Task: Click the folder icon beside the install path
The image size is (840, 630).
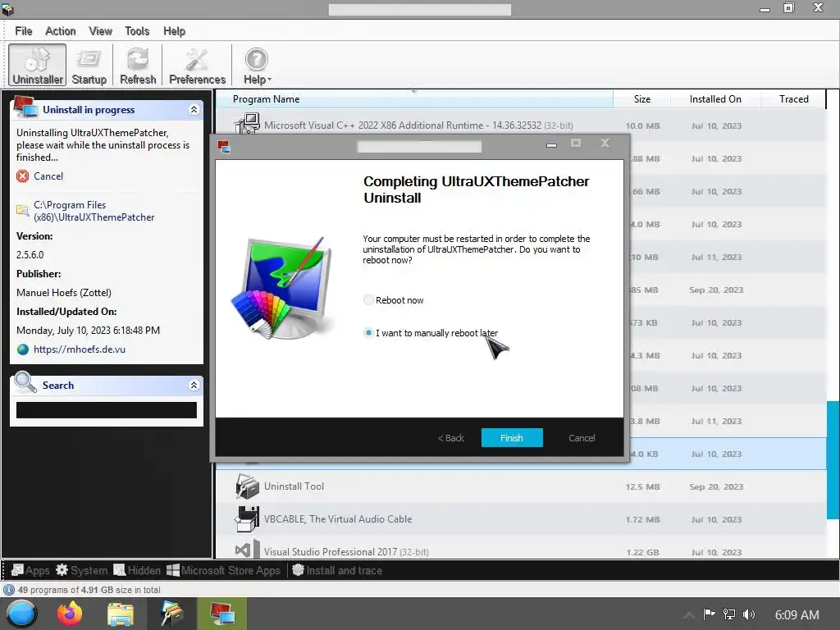Action: point(22,210)
